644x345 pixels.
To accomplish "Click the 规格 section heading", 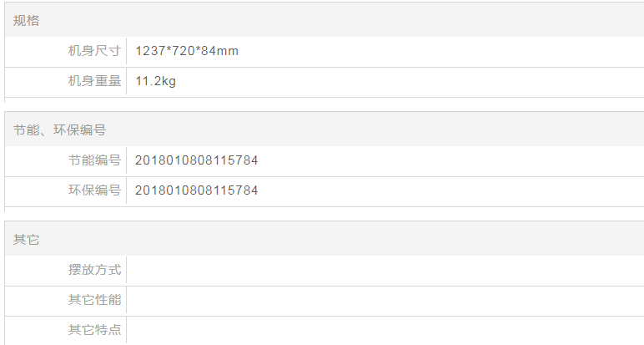I will point(26,21).
